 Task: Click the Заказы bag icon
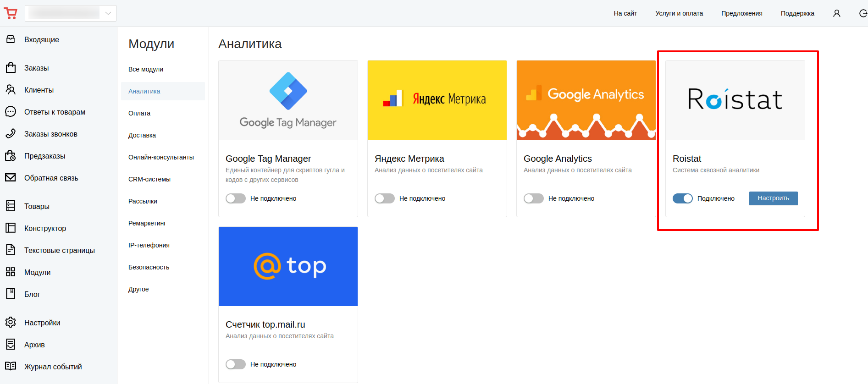(x=11, y=68)
